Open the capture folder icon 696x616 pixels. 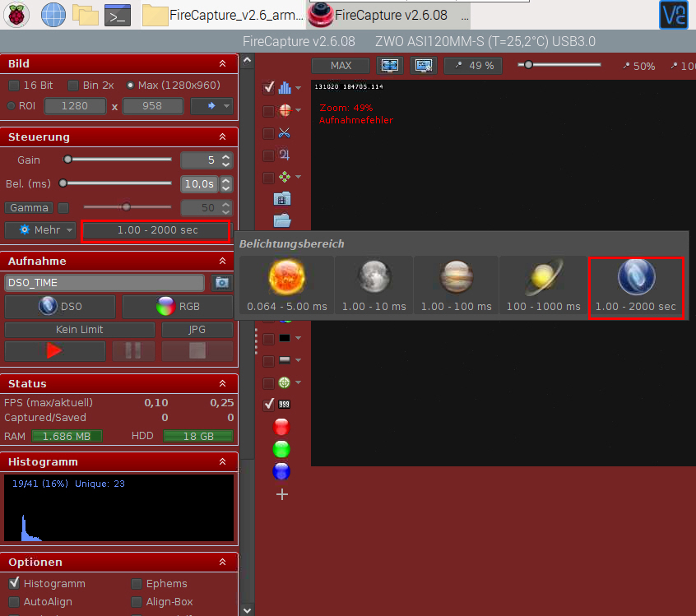click(x=282, y=220)
